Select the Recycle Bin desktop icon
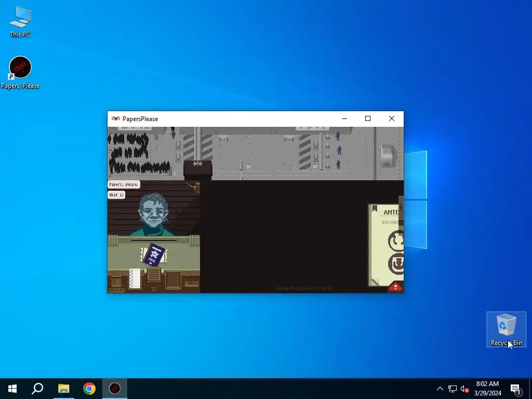532x399 pixels. click(x=506, y=329)
